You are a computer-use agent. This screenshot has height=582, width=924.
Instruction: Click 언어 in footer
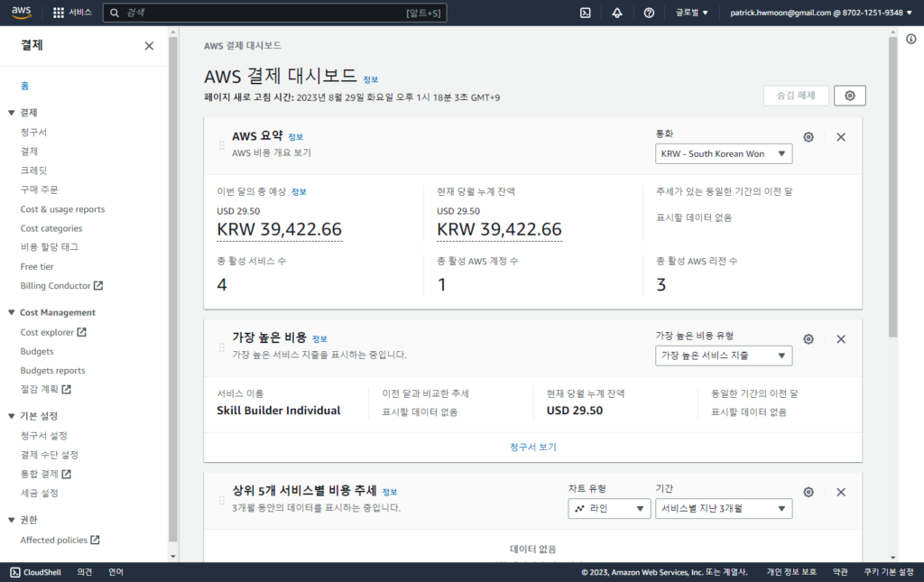pos(115,572)
